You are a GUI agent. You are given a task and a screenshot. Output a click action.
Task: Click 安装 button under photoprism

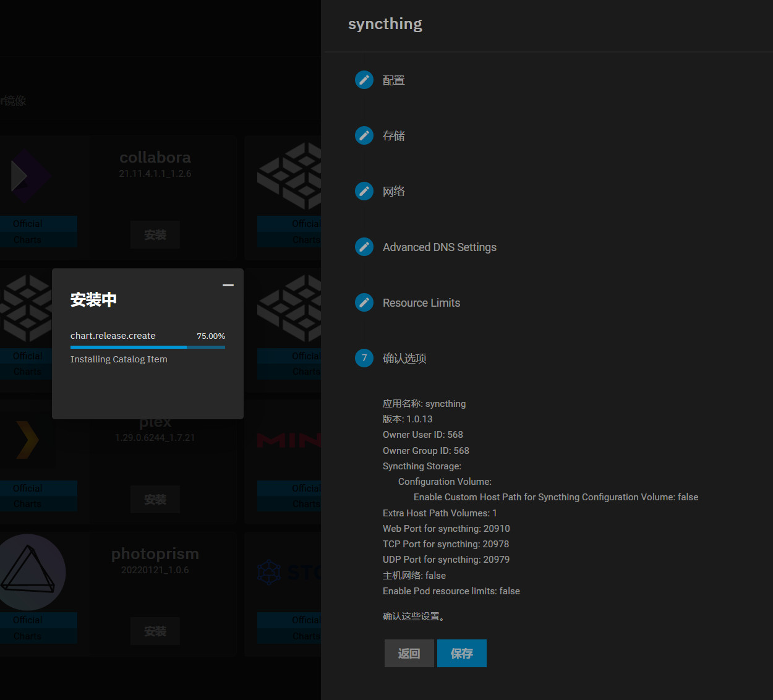[155, 631]
